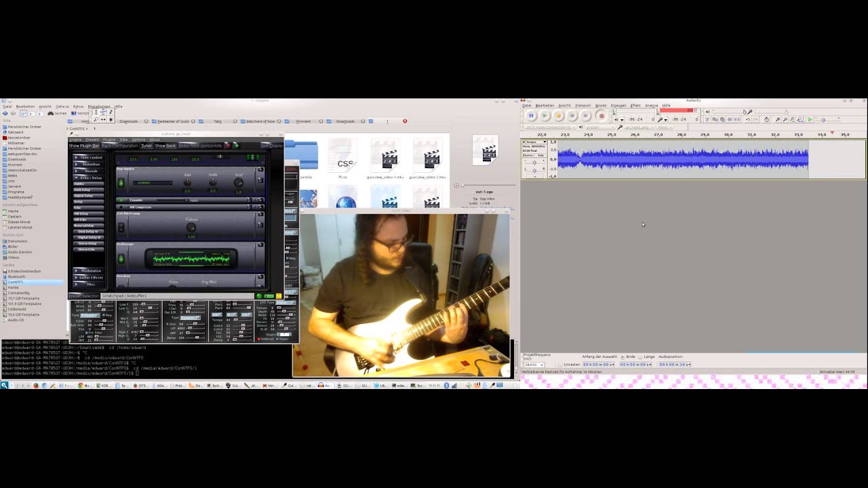Start recording with Audacity's red Record button

[x=601, y=116]
